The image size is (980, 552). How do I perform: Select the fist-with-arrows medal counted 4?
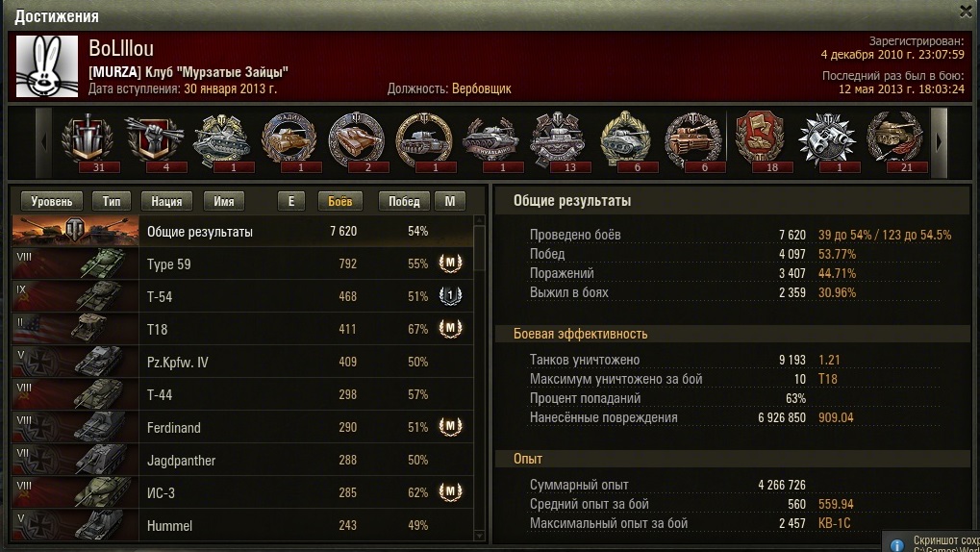(155, 142)
